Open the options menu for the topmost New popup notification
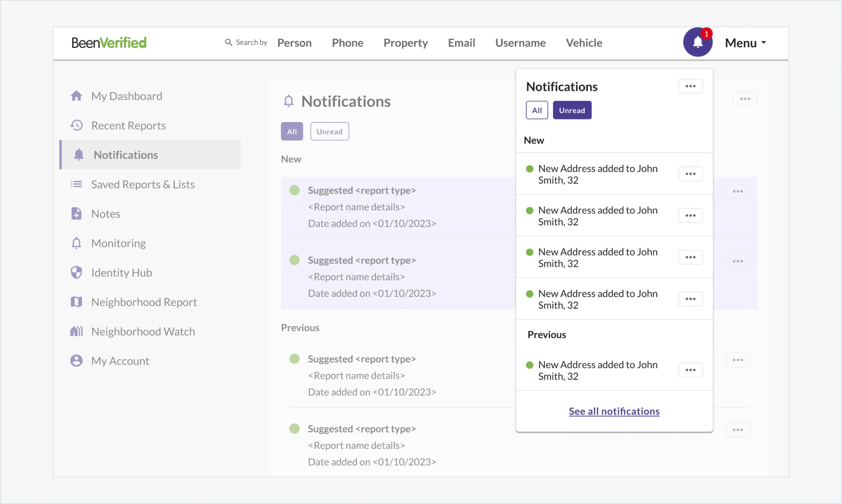 point(690,174)
